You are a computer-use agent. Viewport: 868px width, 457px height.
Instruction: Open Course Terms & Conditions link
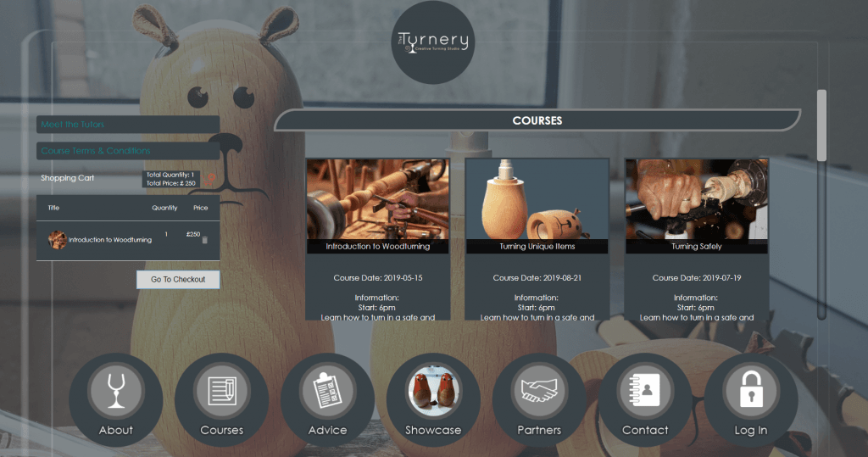coord(128,151)
